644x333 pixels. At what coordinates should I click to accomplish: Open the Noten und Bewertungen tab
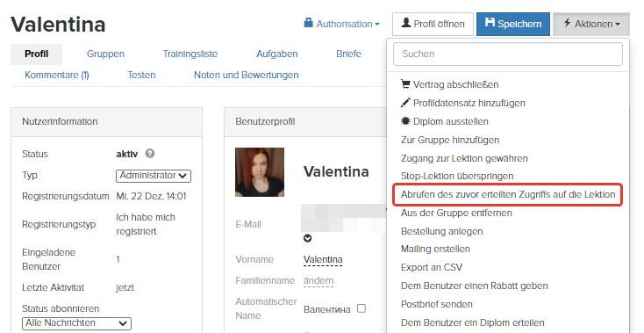247,76
